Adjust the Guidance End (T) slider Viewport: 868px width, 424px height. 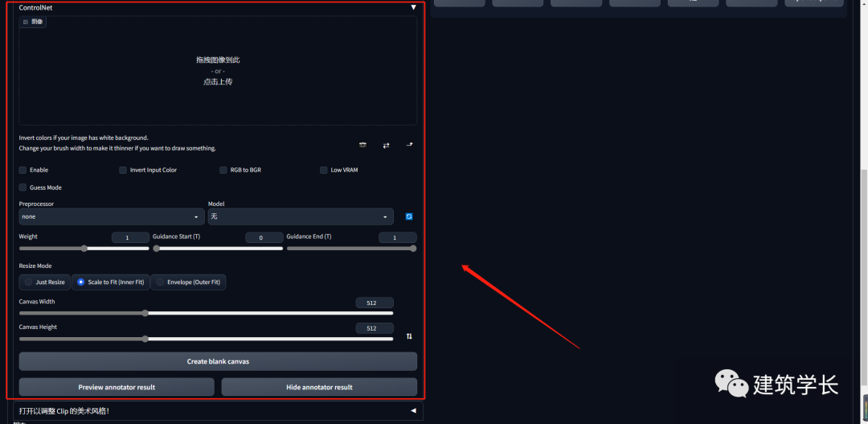pyautogui.click(x=351, y=249)
